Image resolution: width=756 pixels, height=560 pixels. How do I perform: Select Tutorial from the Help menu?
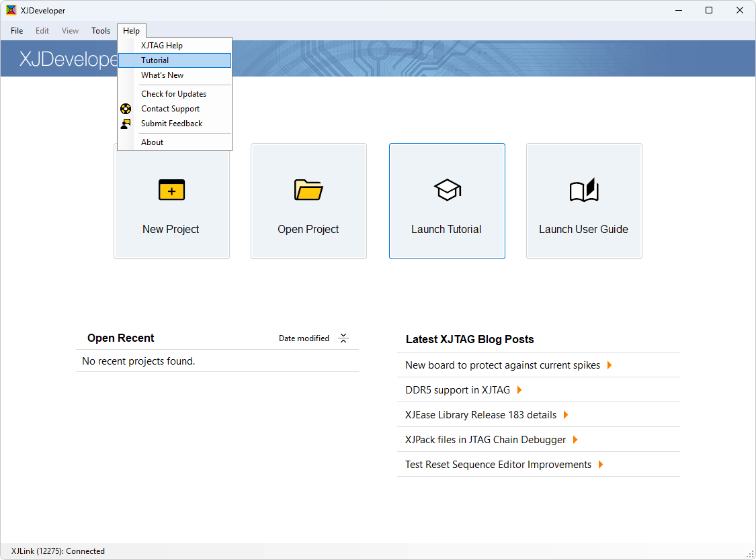155,60
